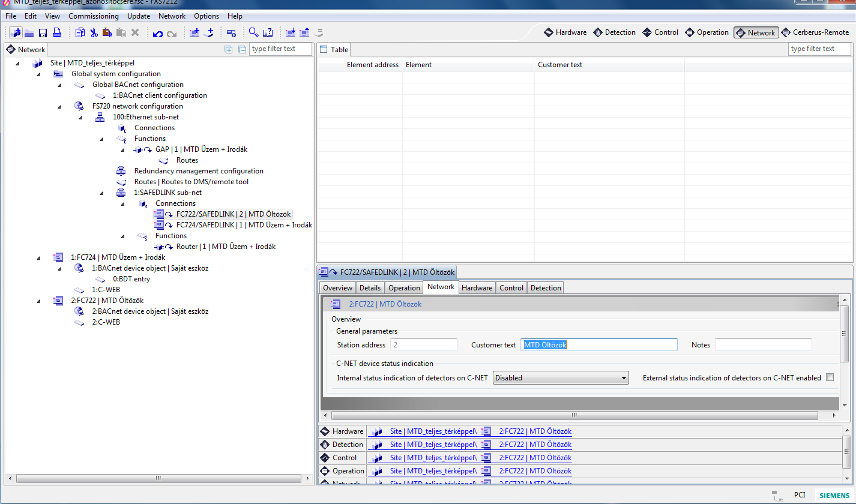Click the Save toolbar icon
Screen dimensions: 856x504
coord(43,33)
